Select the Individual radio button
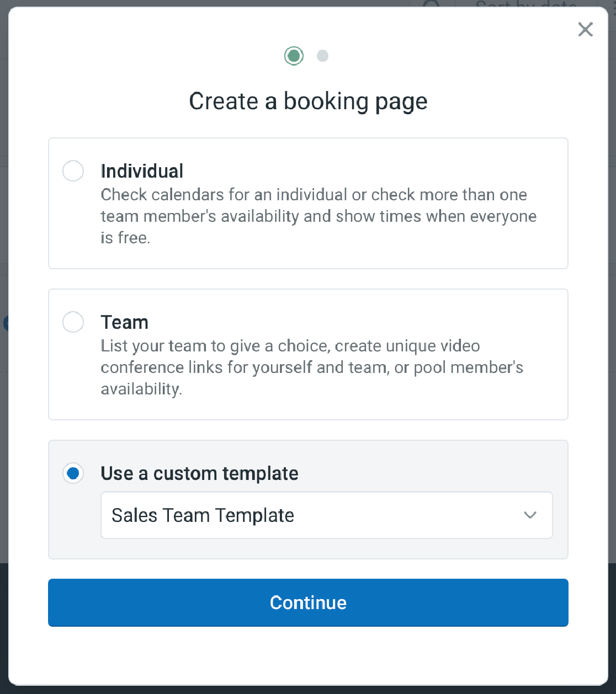 (72, 171)
